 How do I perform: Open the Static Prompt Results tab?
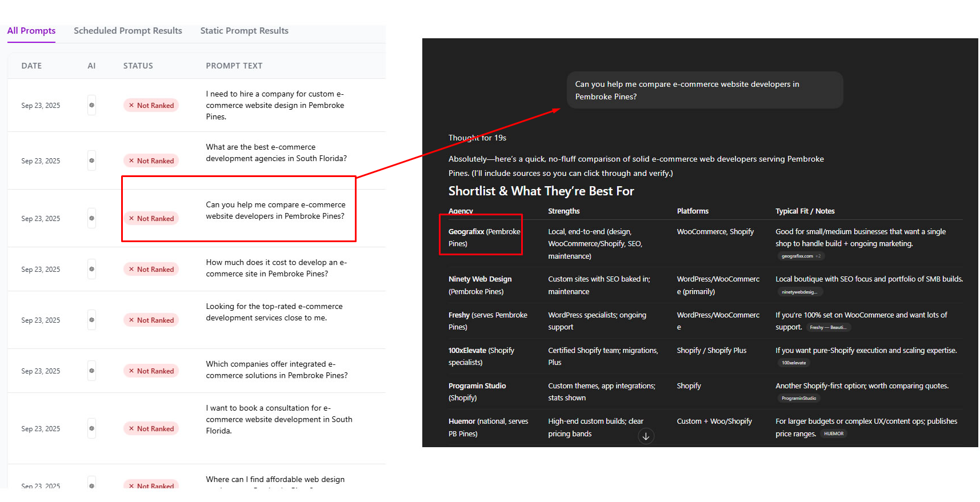click(x=244, y=31)
